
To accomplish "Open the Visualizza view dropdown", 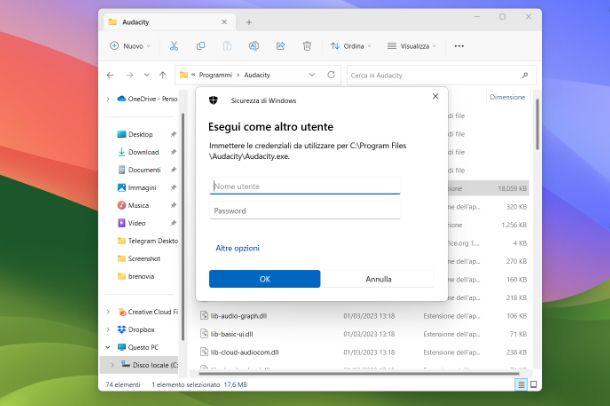I will coord(411,46).
